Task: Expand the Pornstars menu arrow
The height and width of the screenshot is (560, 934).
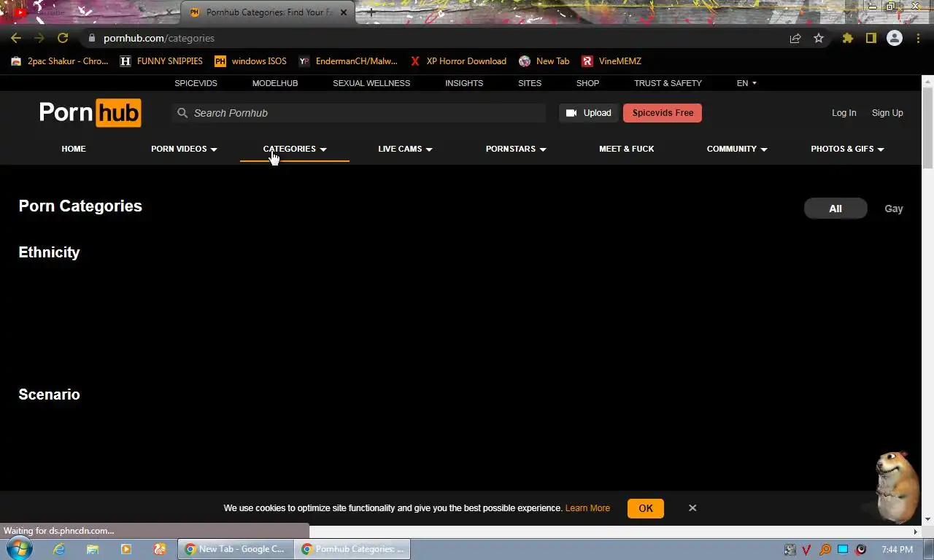Action: (x=543, y=149)
